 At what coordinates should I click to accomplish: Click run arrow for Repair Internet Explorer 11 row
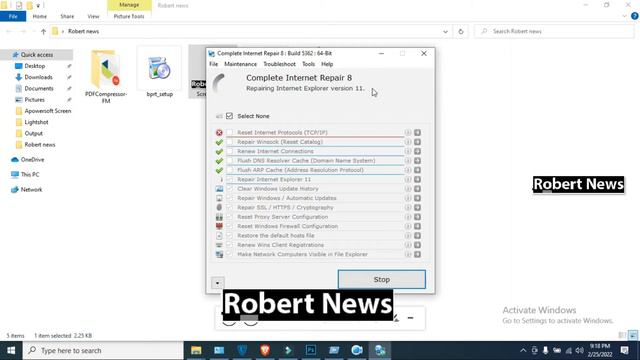coord(417,180)
